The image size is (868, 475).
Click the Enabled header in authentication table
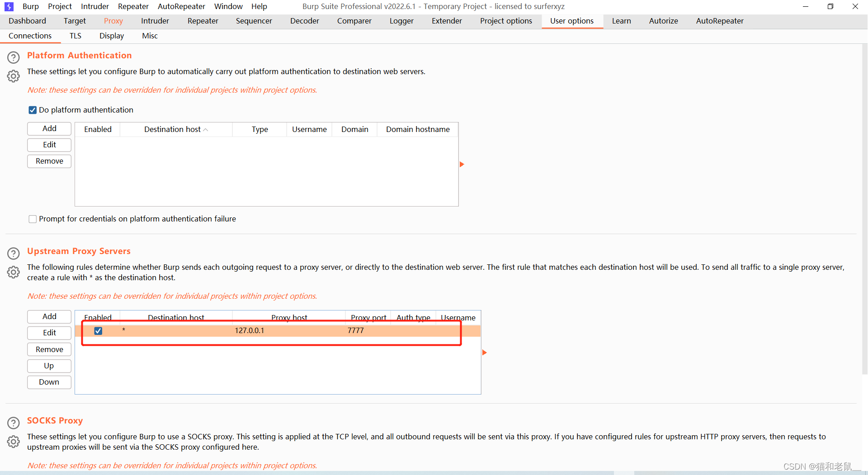click(98, 129)
